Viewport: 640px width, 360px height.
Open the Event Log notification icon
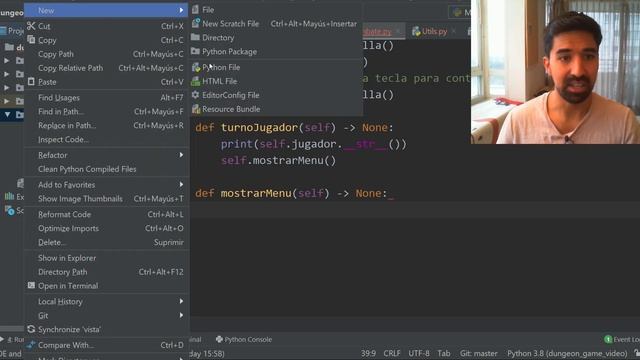(x=608, y=340)
